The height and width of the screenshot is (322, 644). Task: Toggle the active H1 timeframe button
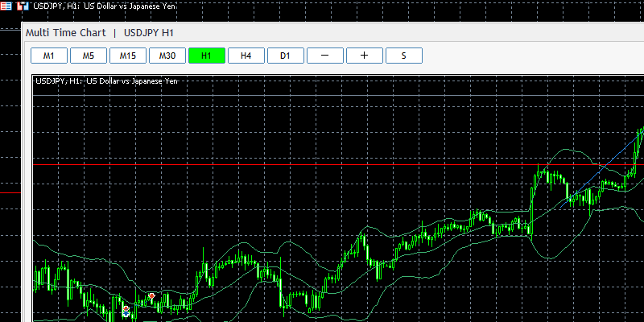(x=207, y=56)
